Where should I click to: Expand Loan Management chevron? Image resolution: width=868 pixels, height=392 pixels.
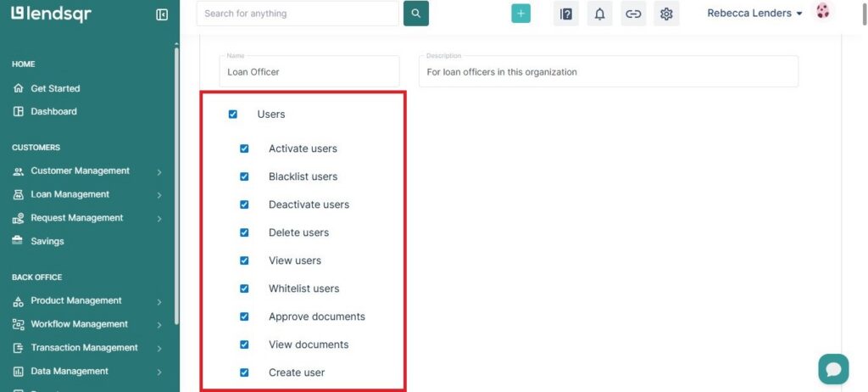pos(159,195)
